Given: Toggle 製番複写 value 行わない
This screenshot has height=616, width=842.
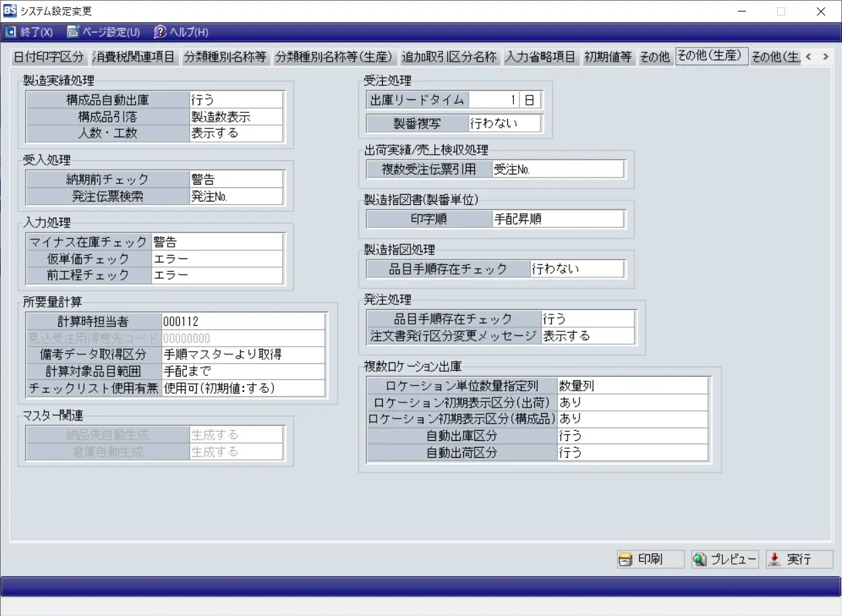Looking at the screenshot, I should click(x=505, y=123).
